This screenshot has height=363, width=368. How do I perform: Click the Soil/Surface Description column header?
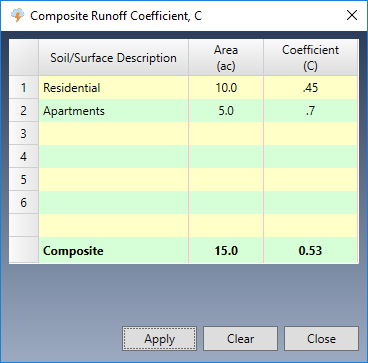click(114, 58)
